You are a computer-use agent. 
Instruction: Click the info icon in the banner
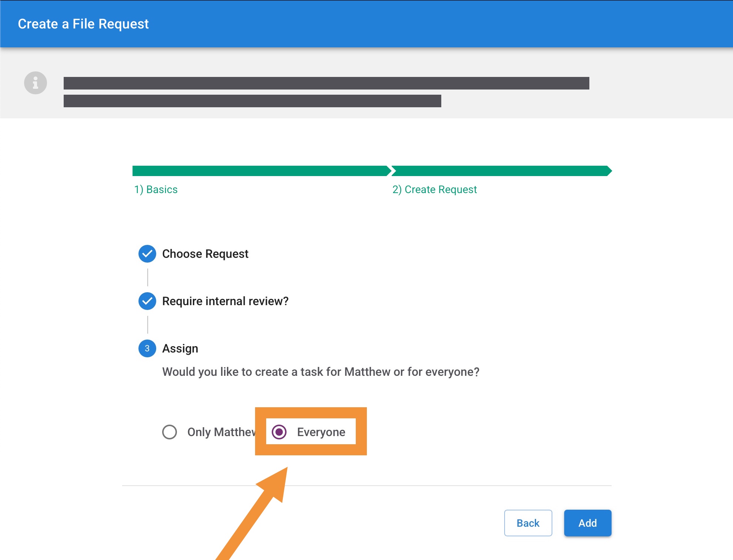[36, 82]
